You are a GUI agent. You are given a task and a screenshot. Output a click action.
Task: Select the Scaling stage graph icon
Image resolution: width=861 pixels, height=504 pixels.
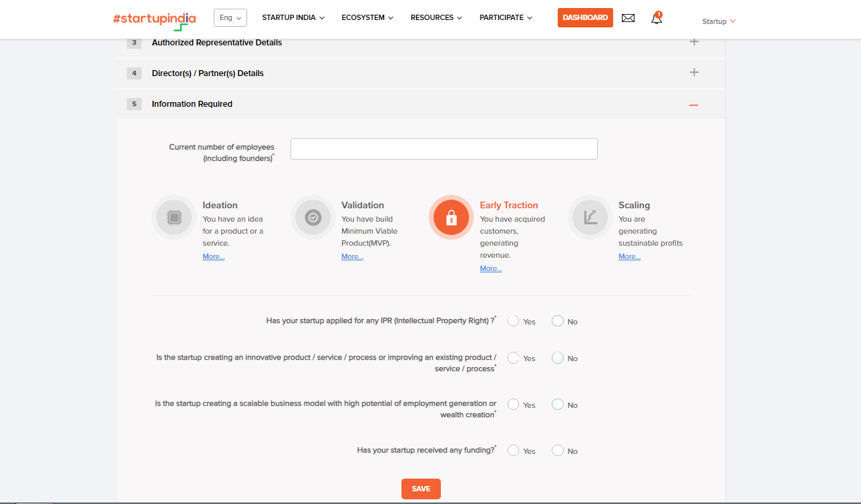coord(590,217)
